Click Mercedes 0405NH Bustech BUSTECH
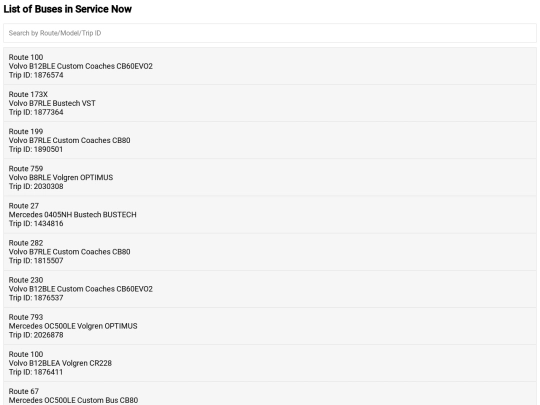540x405 pixels. (73, 215)
